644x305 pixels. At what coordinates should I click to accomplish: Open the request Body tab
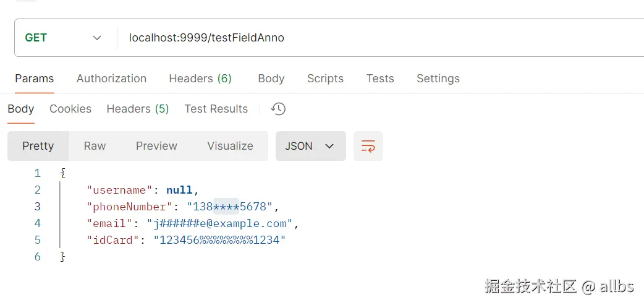(x=271, y=79)
